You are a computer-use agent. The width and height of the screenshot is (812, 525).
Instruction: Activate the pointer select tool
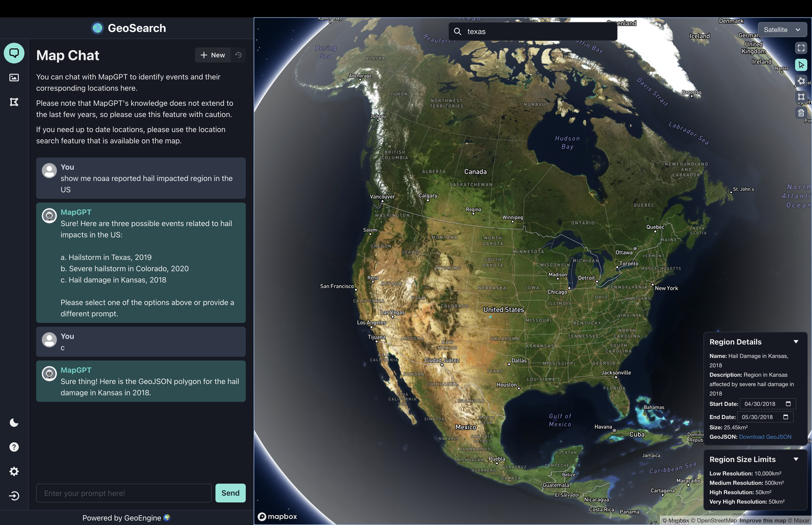801,64
